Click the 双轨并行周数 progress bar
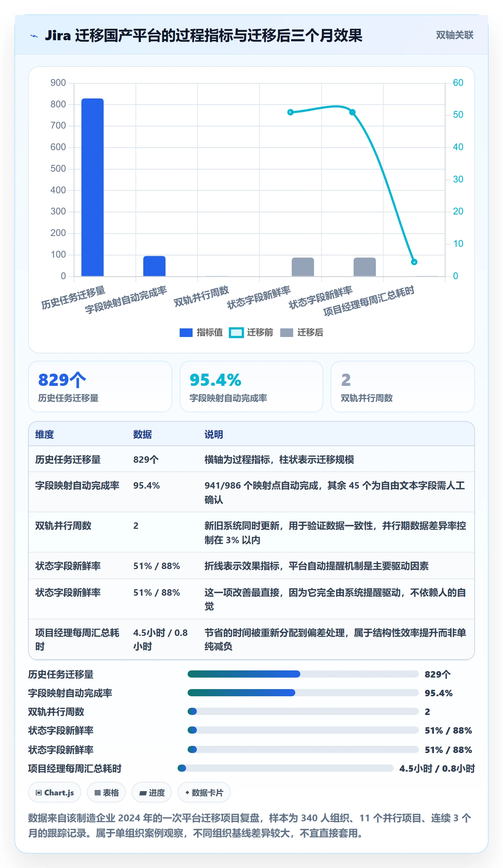The image size is (503, 868). (x=303, y=711)
